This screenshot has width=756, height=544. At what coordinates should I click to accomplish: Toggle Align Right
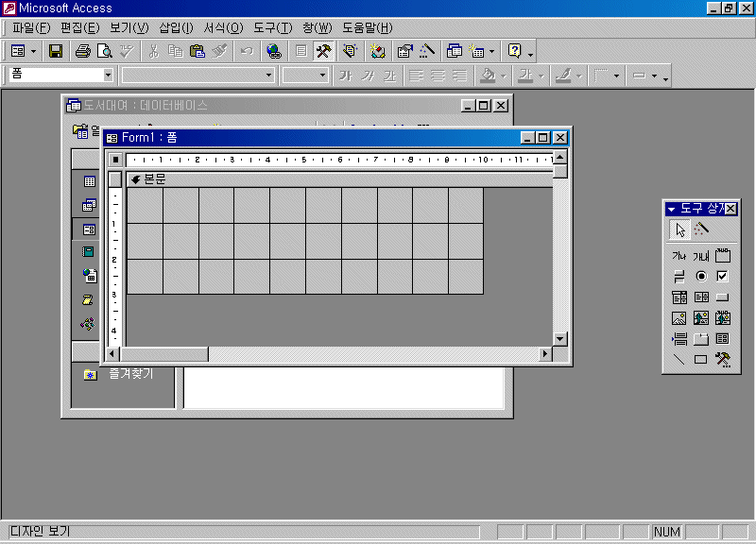[x=460, y=76]
